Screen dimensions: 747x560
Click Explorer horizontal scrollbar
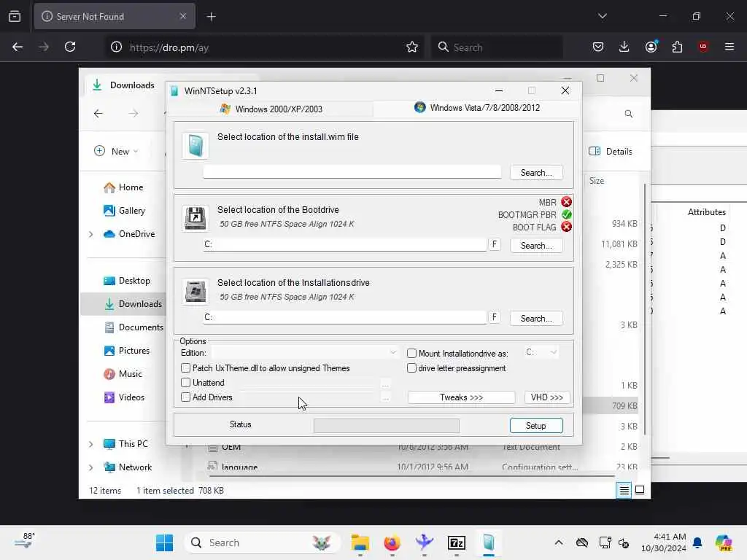click(x=411, y=475)
